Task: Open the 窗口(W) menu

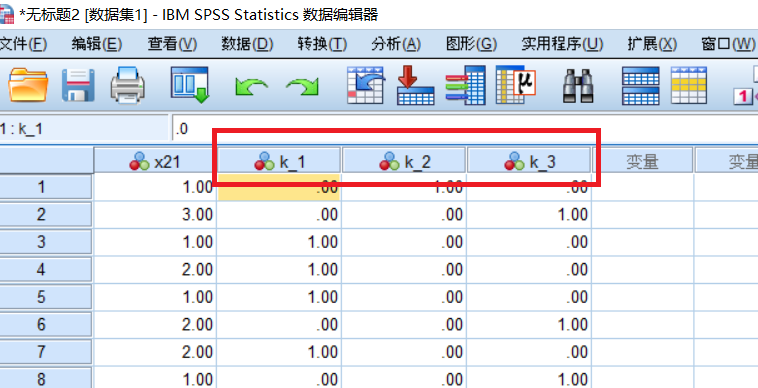Action: [x=728, y=44]
